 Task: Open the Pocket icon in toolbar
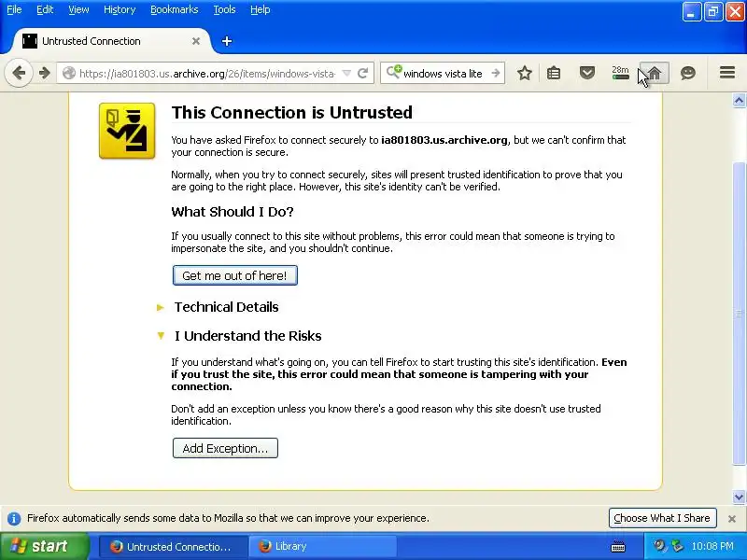pos(587,73)
